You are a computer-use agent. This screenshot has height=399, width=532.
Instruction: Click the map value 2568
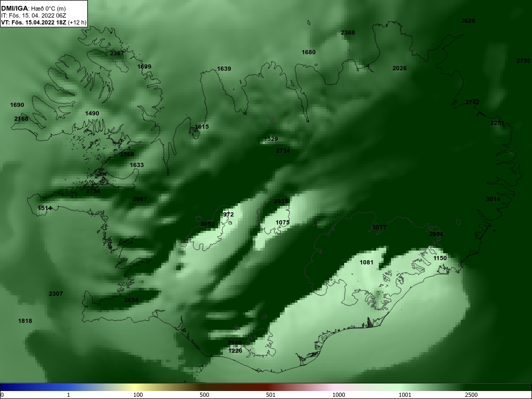tap(127, 154)
